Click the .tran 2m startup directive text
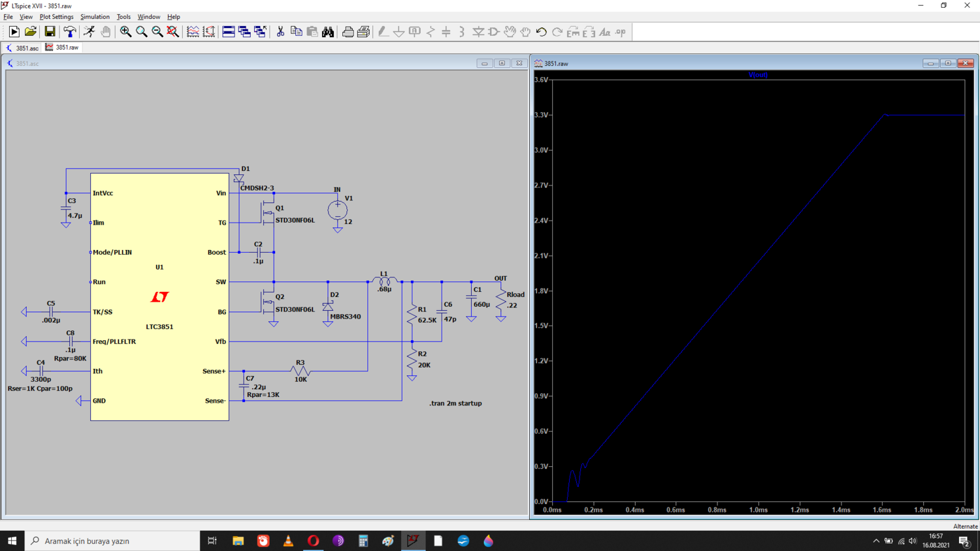This screenshot has height=551, width=980. tap(455, 403)
